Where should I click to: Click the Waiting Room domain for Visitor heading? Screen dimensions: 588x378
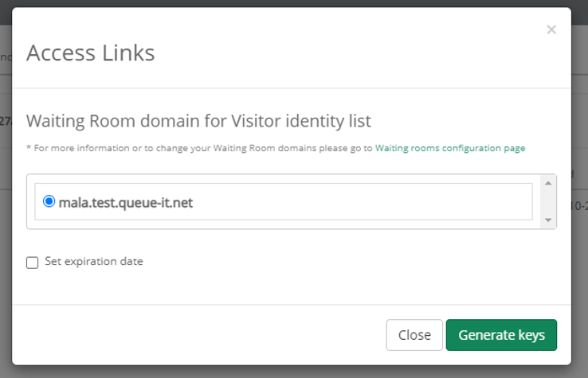point(198,121)
